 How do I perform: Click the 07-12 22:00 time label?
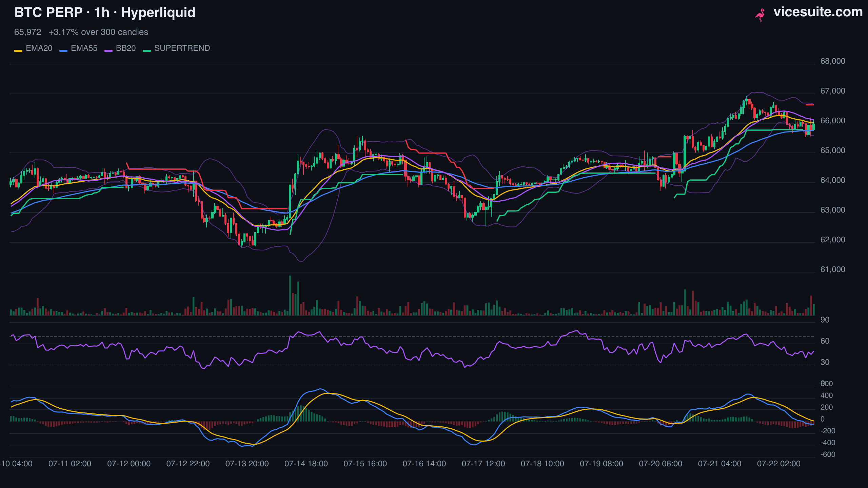coord(188,464)
